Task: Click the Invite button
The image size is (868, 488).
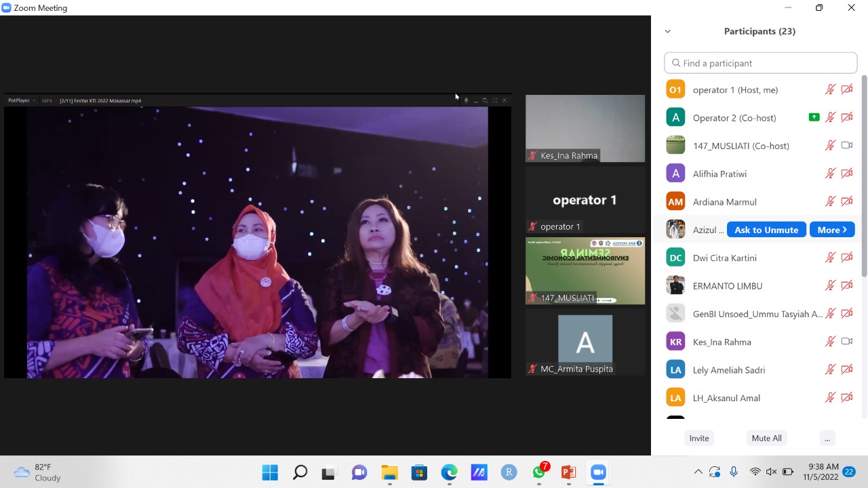Action: (x=699, y=439)
